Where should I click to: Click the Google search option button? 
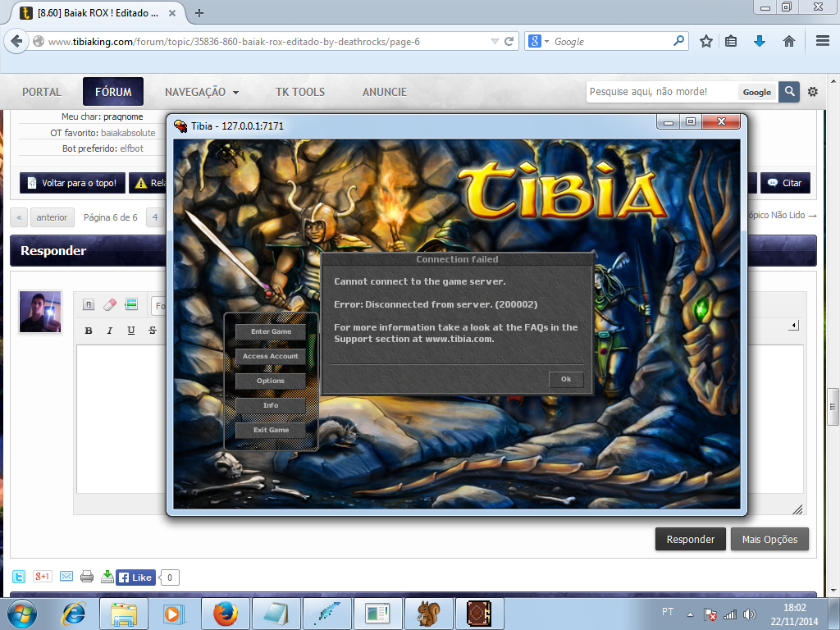(757, 92)
